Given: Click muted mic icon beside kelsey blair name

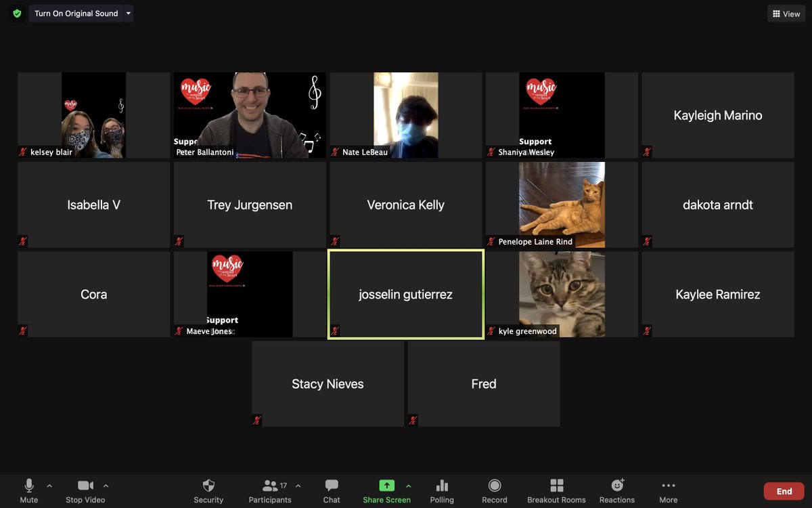Looking at the screenshot, I should pos(23,152).
